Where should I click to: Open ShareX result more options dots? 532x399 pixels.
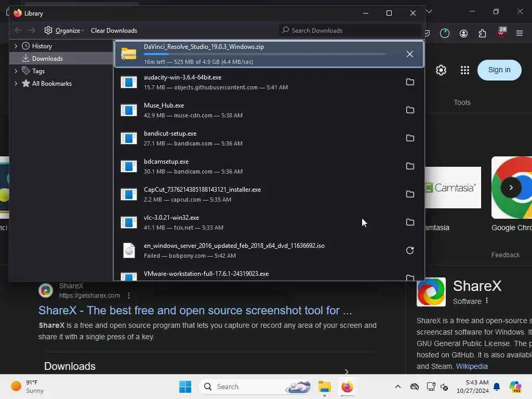point(129,296)
